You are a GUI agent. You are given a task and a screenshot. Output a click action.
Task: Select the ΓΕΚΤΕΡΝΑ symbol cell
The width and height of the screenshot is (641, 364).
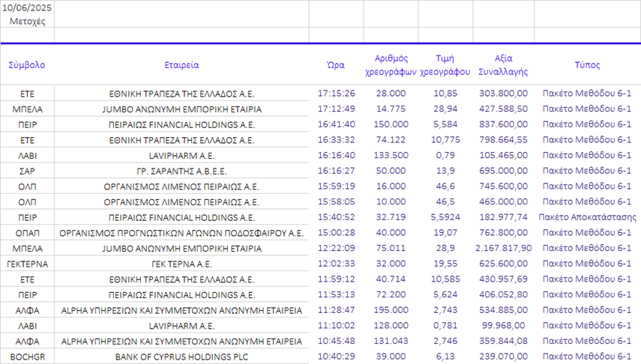(27, 264)
